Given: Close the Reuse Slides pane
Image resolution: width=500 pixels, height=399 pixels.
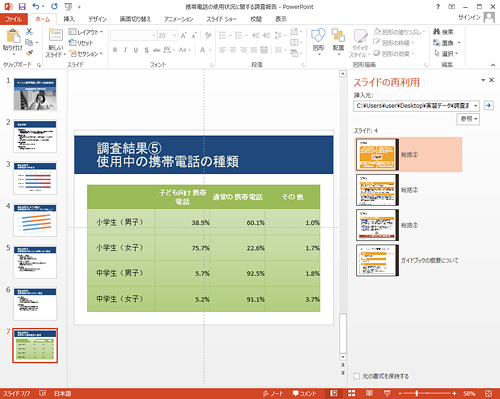Looking at the screenshot, I should pyautogui.click(x=491, y=80).
